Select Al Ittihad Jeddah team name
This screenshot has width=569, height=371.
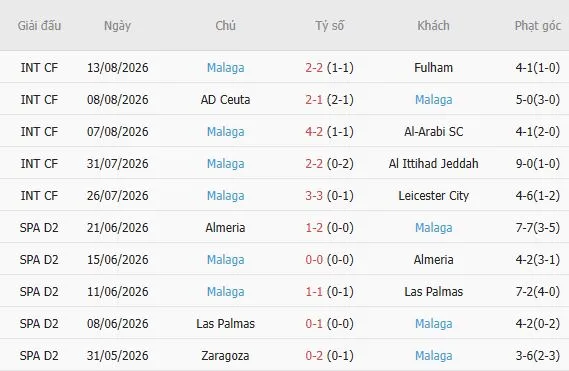point(433,164)
